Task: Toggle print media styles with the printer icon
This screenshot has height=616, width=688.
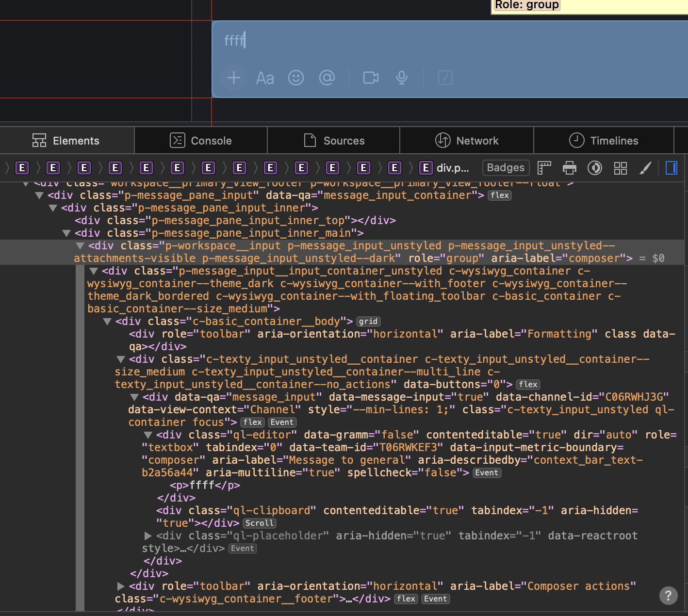Action: click(570, 168)
